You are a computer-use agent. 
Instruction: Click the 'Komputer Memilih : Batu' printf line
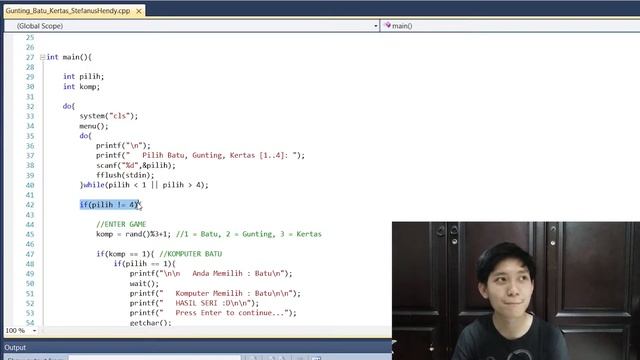tap(215, 293)
